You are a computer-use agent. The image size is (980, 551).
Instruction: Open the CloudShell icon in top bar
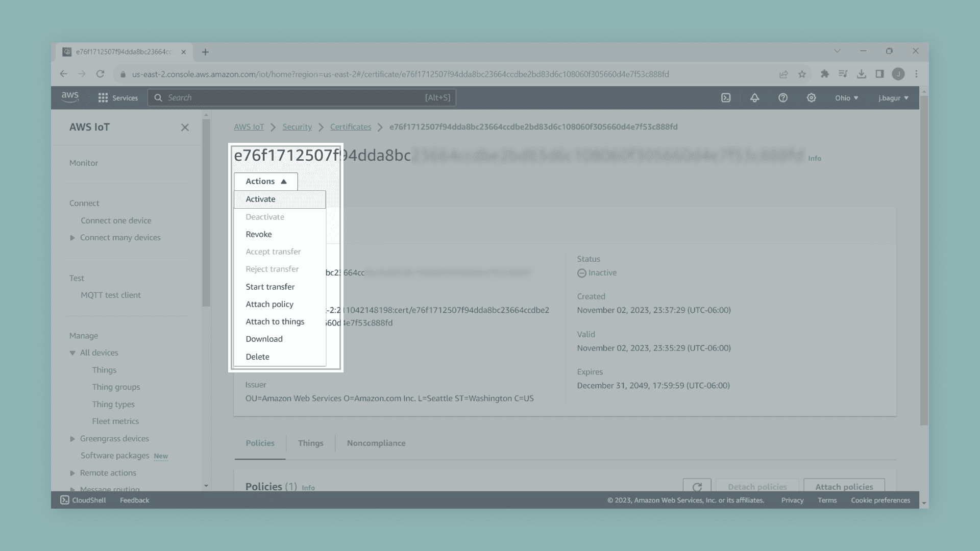point(726,98)
